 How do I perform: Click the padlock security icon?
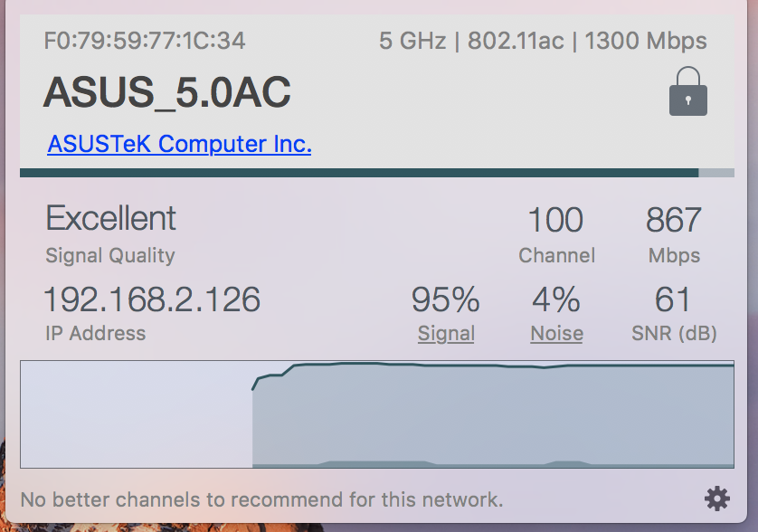pyautogui.click(x=688, y=90)
